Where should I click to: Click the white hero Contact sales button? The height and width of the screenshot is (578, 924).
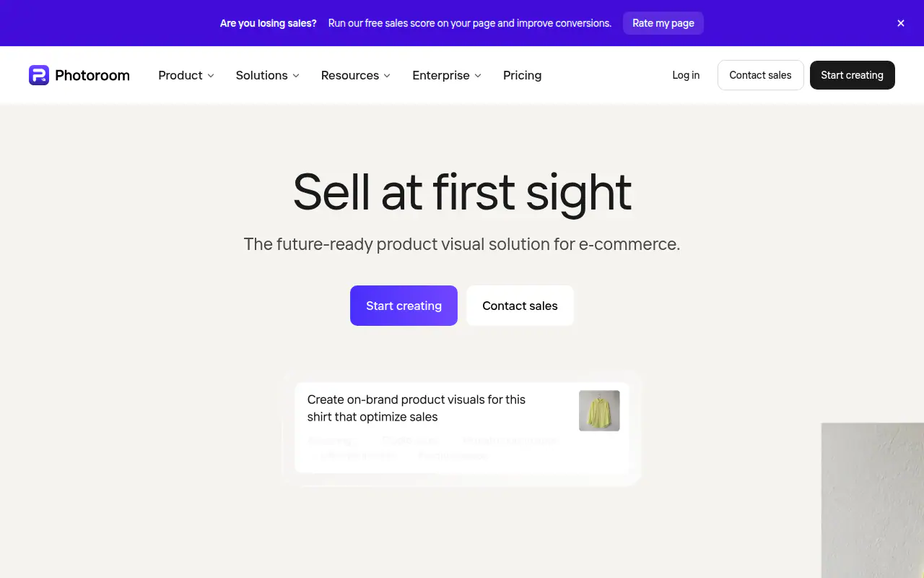coord(520,306)
